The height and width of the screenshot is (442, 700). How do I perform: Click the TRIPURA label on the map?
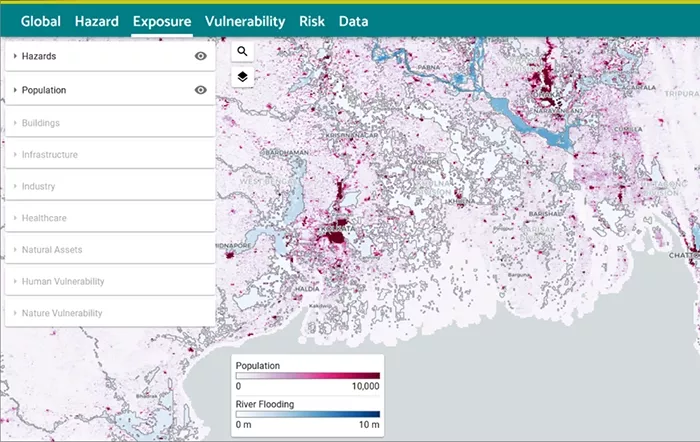point(681,94)
